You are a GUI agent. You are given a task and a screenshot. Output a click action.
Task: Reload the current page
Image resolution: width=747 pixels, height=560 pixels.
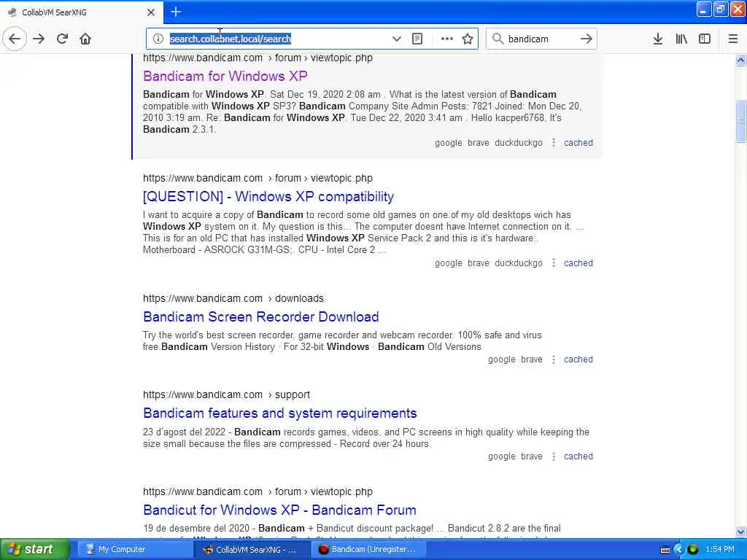[x=63, y=39]
